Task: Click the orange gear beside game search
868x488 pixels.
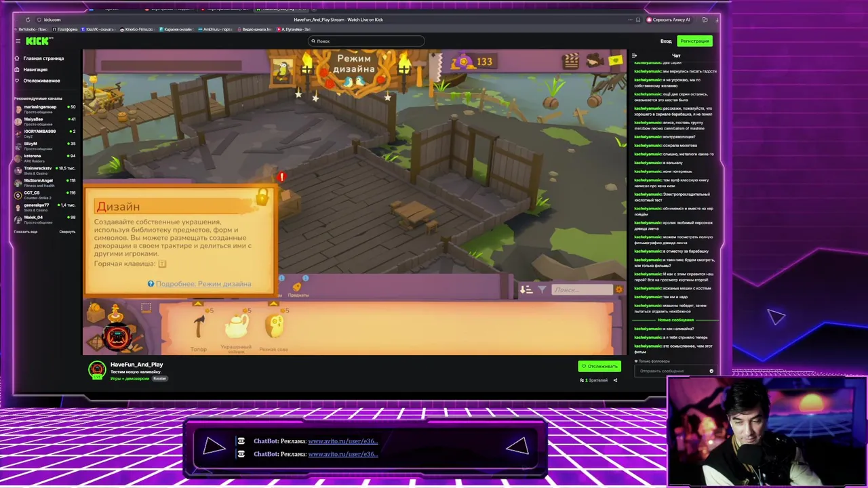Action: [618, 290]
